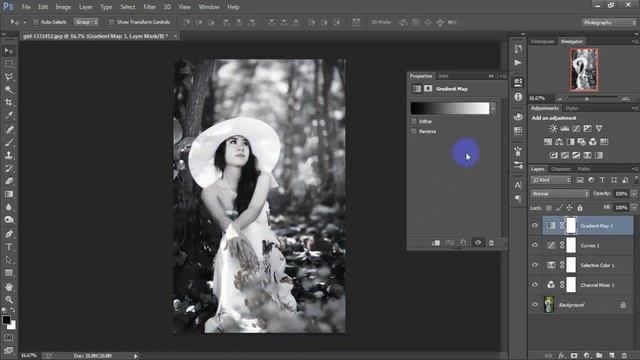The height and width of the screenshot is (360, 640).
Task: Select the History Brush tool
Action: pos(9,168)
